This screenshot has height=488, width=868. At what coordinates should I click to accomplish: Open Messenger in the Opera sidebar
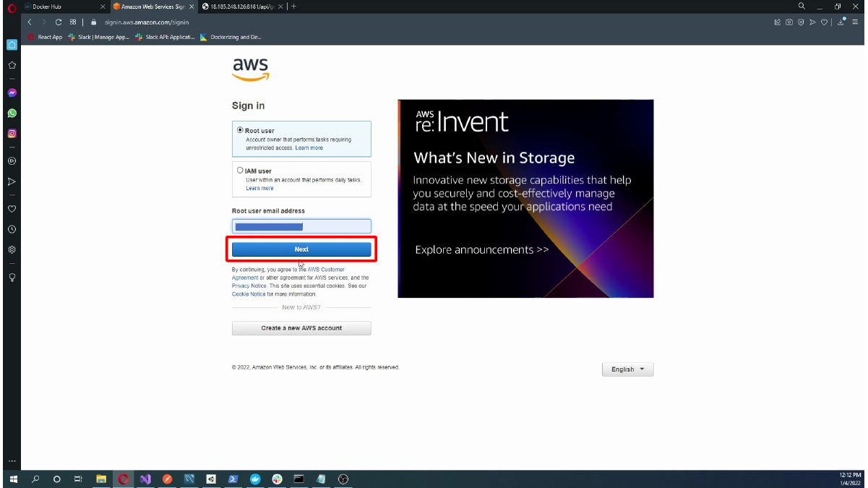(12, 93)
